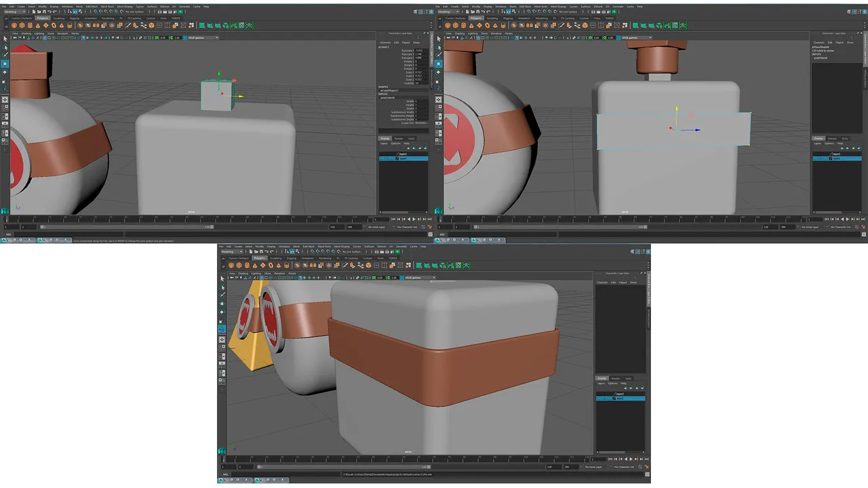Open the Modeling menu set dropdown in top-right window

click(449, 12)
